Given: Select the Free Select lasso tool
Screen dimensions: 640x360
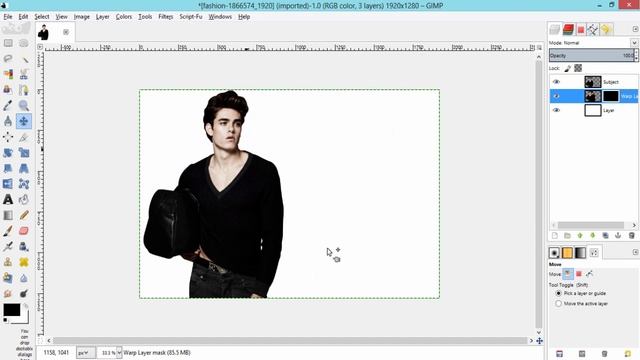Looking at the screenshot, I should [8, 58].
